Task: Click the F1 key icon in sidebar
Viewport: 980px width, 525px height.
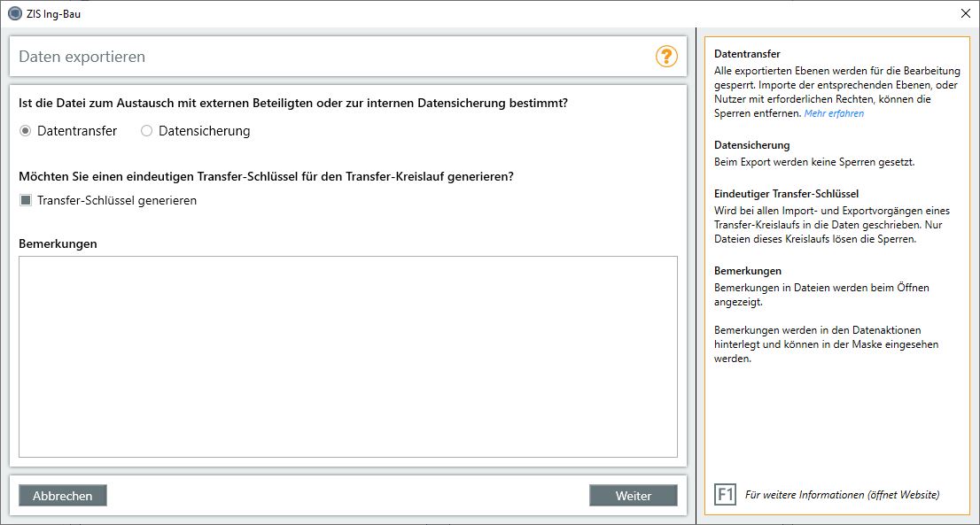Action: (x=726, y=494)
